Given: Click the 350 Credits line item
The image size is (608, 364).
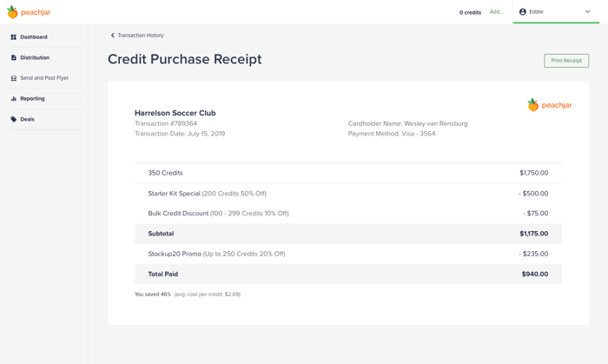Looking at the screenshot, I should (x=165, y=173).
